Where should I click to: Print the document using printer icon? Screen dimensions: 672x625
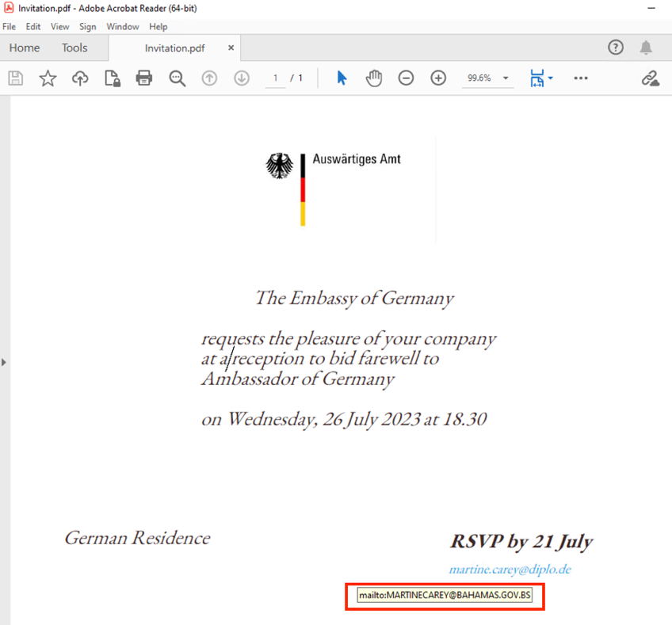pos(143,78)
